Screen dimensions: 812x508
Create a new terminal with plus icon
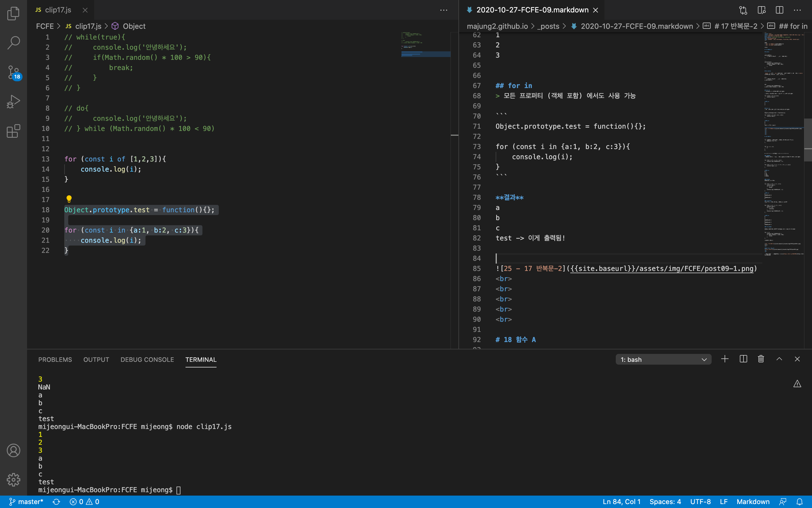pyautogui.click(x=725, y=359)
